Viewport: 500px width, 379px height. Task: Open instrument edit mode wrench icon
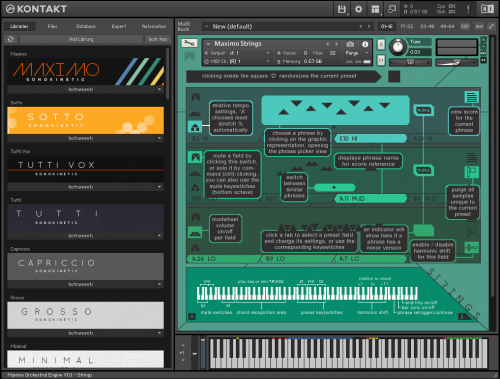(189, 43)
